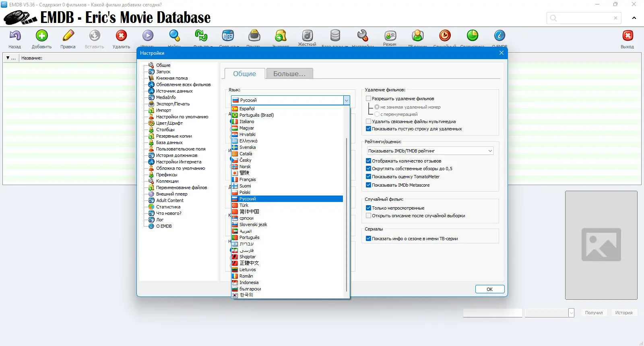
Task: Open the Статистика pie chart icon
Action: coord(472,36)
